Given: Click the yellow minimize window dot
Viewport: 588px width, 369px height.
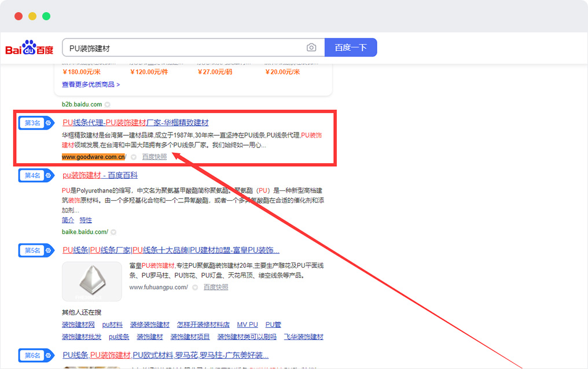Looking at the screenshot, I should click(32, 16).
